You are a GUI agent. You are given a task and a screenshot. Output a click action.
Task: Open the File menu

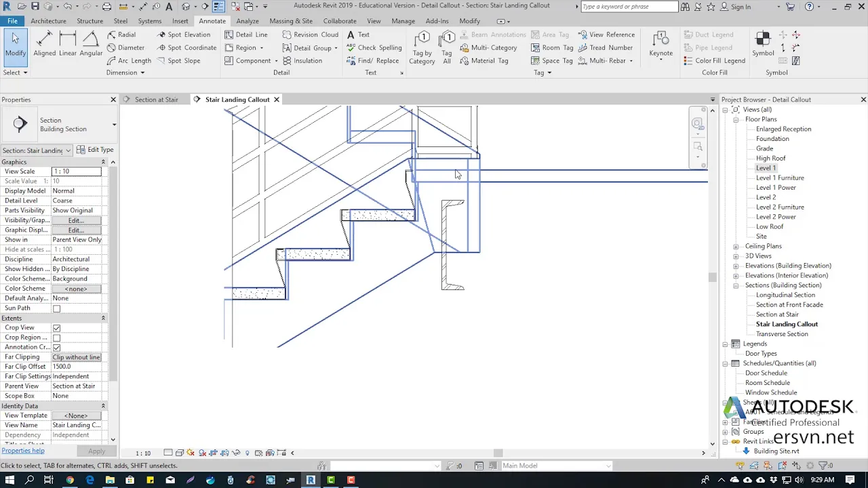[12, 21]
